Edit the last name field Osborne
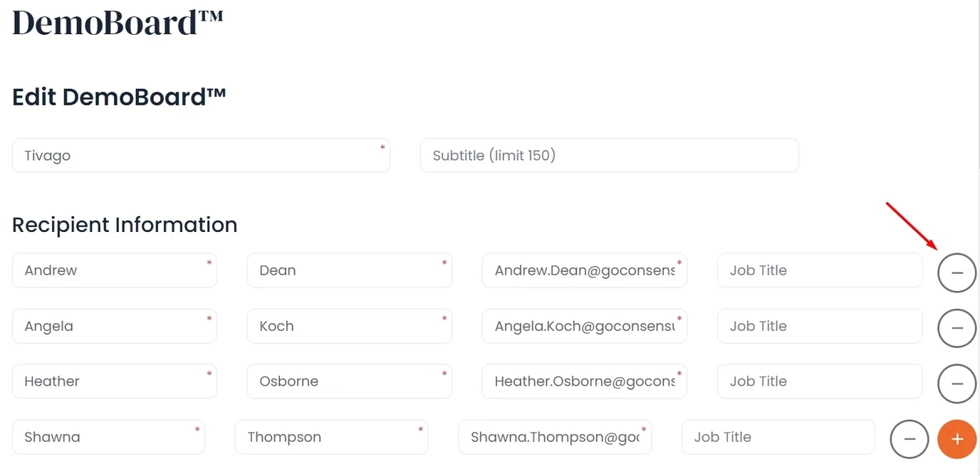The image size is (980, 476). pos(349,381)
